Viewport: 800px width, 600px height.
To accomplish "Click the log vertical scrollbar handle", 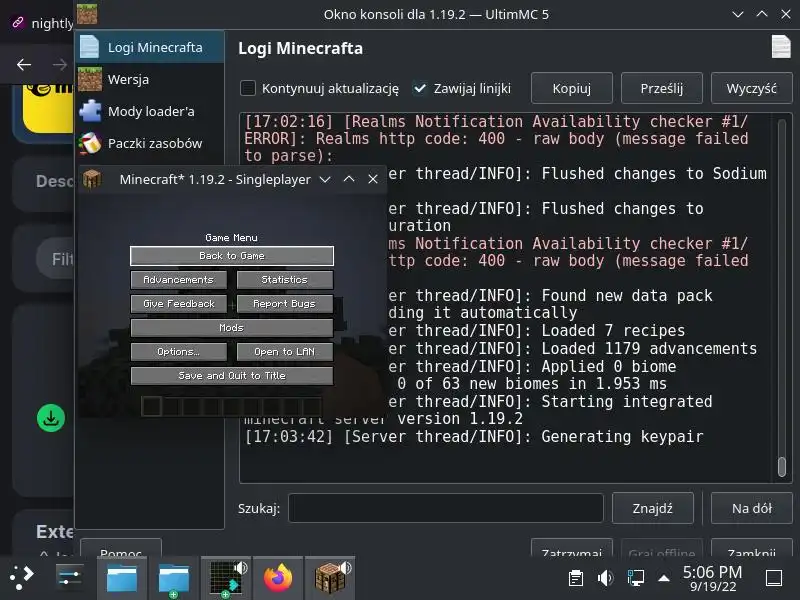I will (782, 466).
